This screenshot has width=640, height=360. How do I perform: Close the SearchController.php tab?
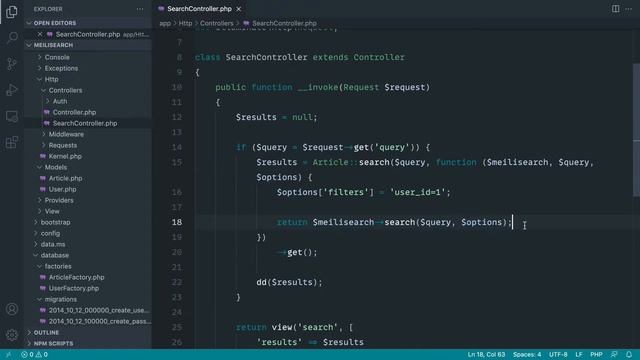point(239,9)
